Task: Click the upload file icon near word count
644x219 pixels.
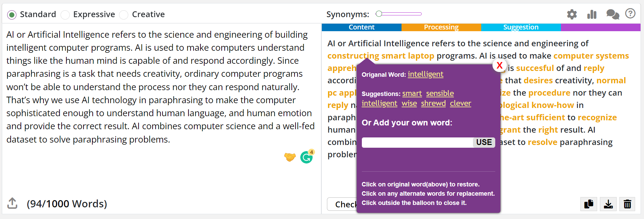Action: pos(13,203)
